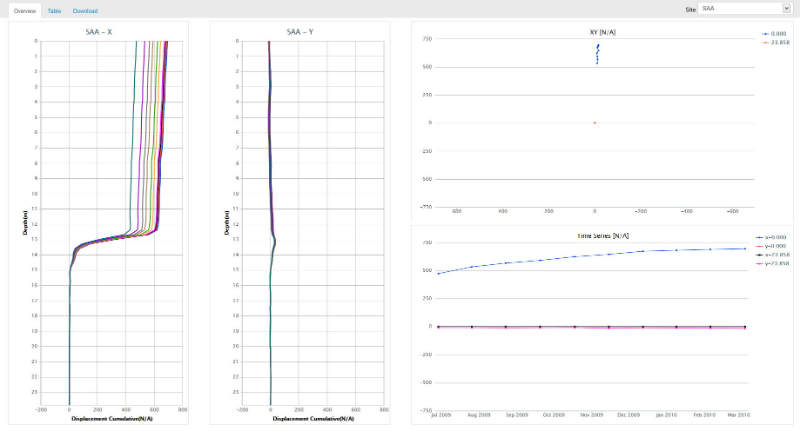Switch to the Overview tab
800x431 pixels.
pos(24,11)
